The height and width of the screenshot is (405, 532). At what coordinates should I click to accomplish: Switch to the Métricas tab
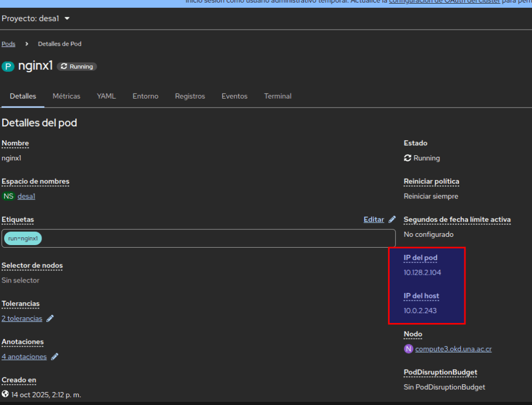tap(66, 96)
